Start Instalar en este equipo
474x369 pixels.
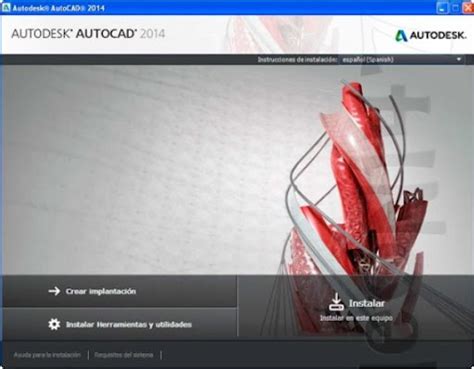[x=355, y=307]
